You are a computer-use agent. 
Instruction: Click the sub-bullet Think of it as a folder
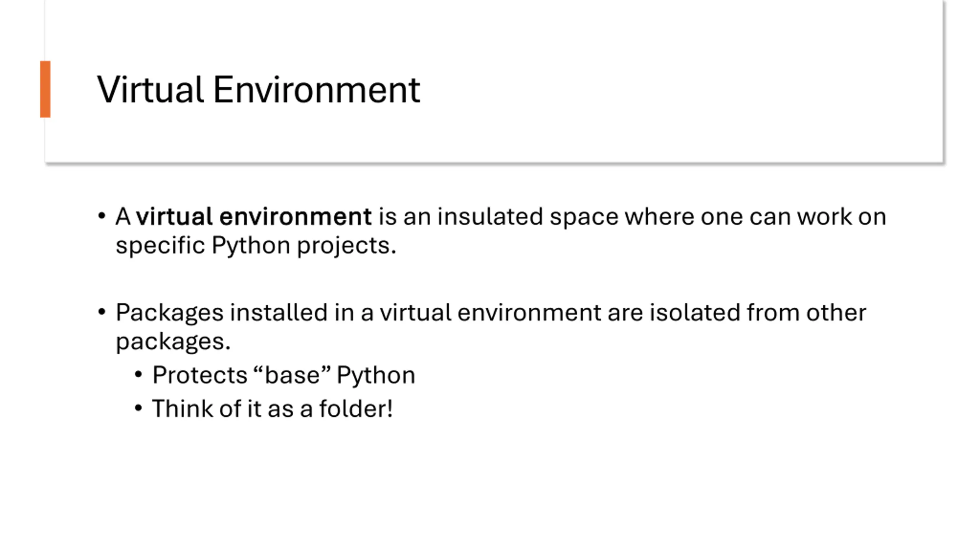pos(272,409)
